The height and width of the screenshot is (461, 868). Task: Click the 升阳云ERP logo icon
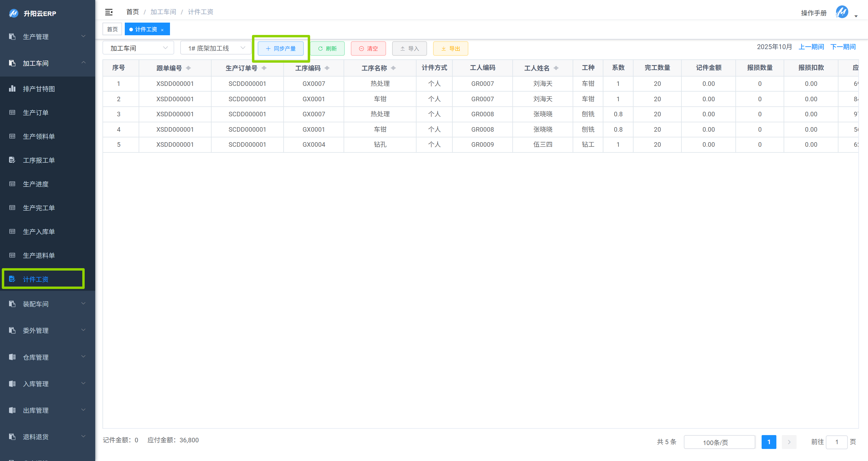click(x=14, y=14)
